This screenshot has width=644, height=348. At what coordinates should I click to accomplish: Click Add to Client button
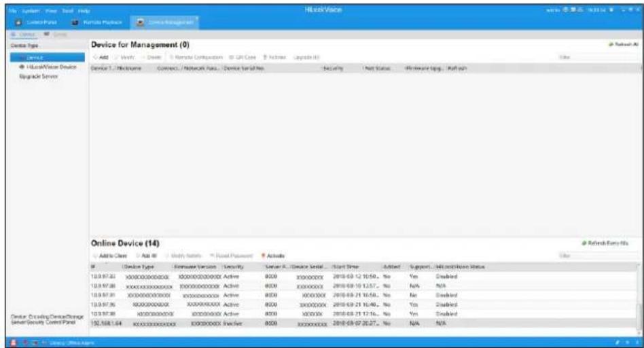pyautogui.click(x=111, y=256)
